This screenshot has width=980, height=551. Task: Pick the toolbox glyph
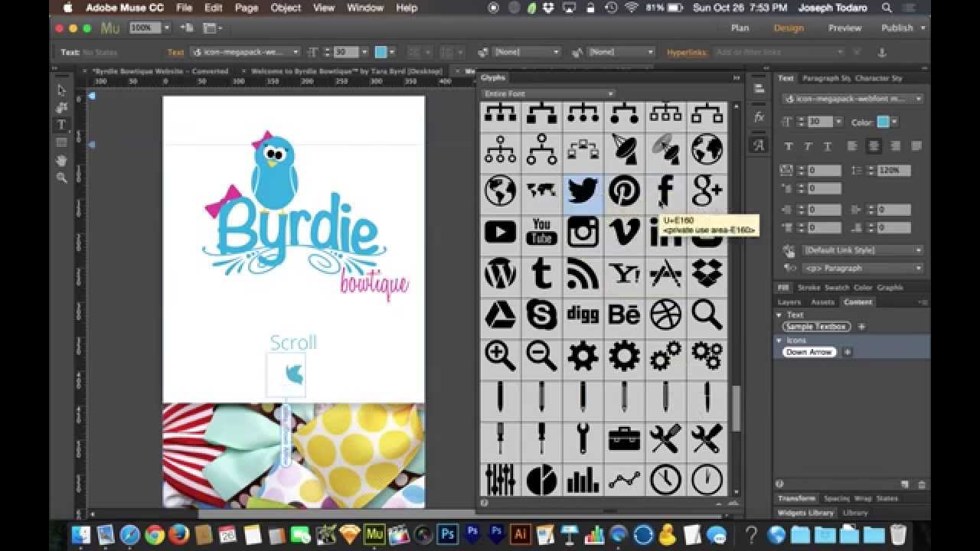pyautogui.click(x=624, y=439)
